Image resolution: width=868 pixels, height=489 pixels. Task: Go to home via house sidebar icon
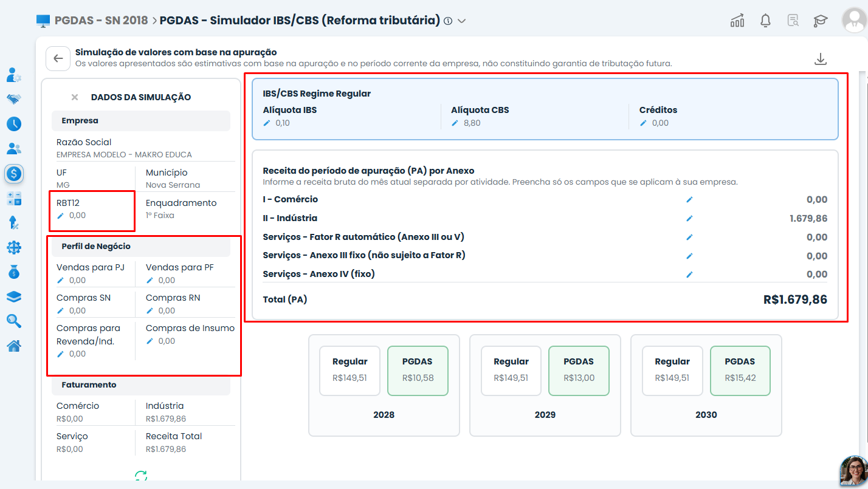[x=14, y=346]
